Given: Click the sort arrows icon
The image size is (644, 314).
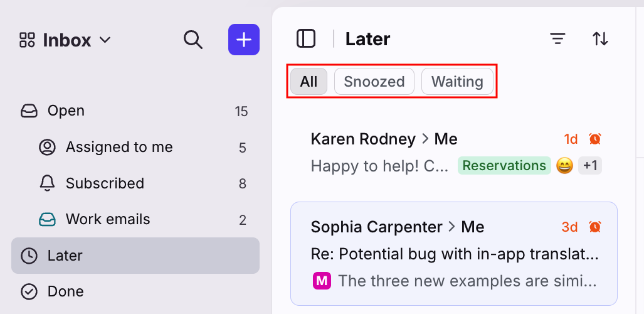Looking at the screenshot, I should [600, 39].
